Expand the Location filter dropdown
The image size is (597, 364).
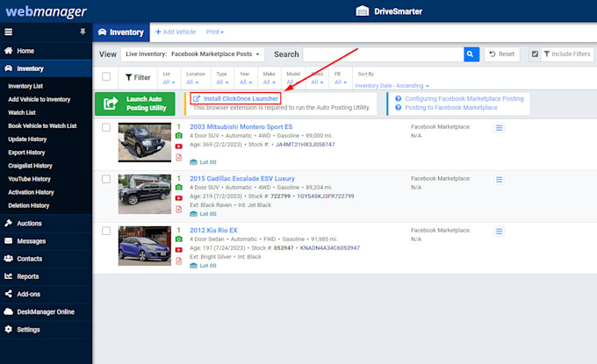[192, 82]
